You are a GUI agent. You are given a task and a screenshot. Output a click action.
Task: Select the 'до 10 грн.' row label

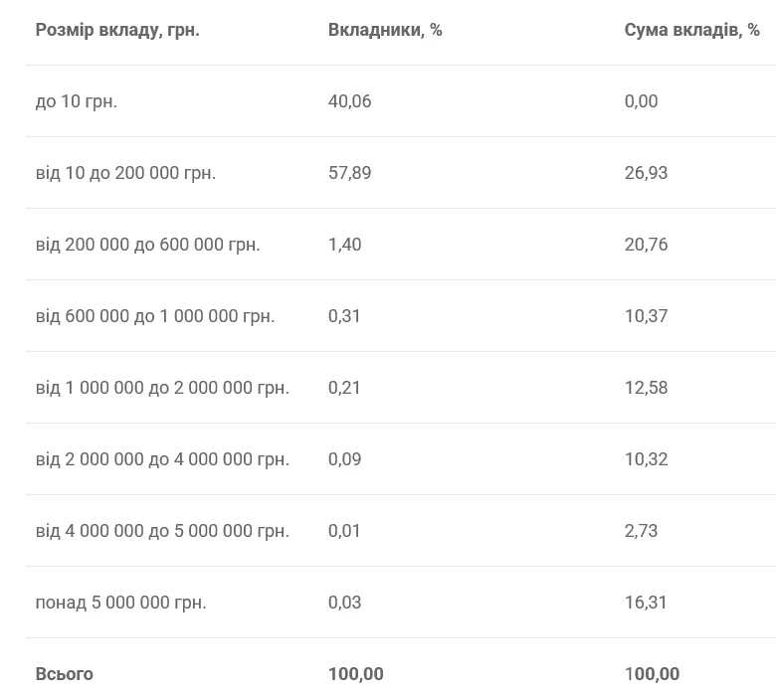[x=77, y=101]
